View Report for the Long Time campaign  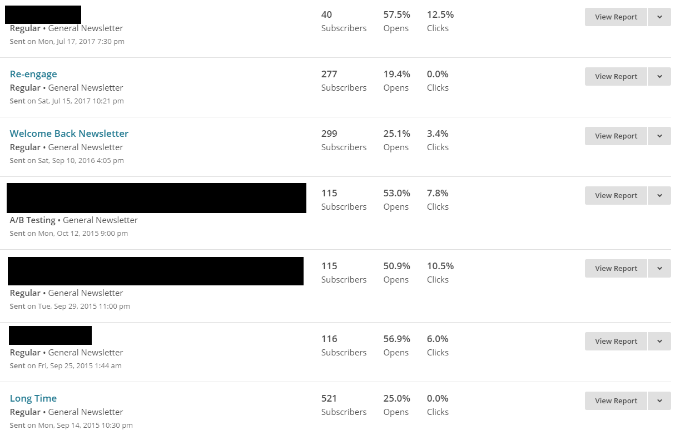616,401
